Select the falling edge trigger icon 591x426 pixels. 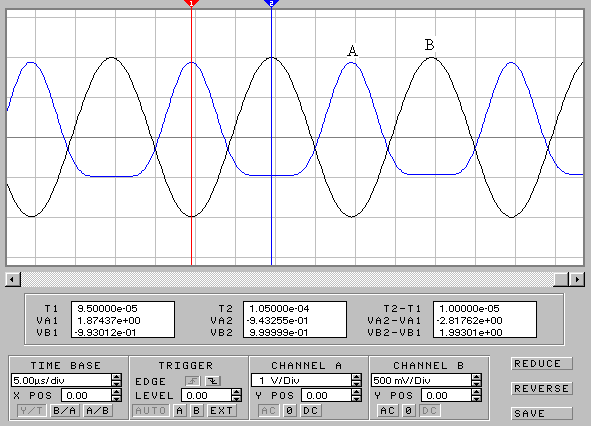213,381
